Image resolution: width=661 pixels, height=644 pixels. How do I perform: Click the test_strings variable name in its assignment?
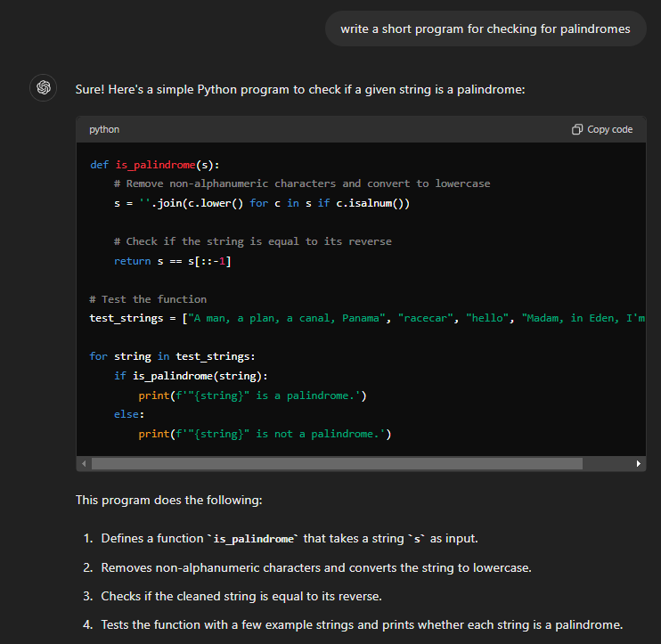coord(126,318)
